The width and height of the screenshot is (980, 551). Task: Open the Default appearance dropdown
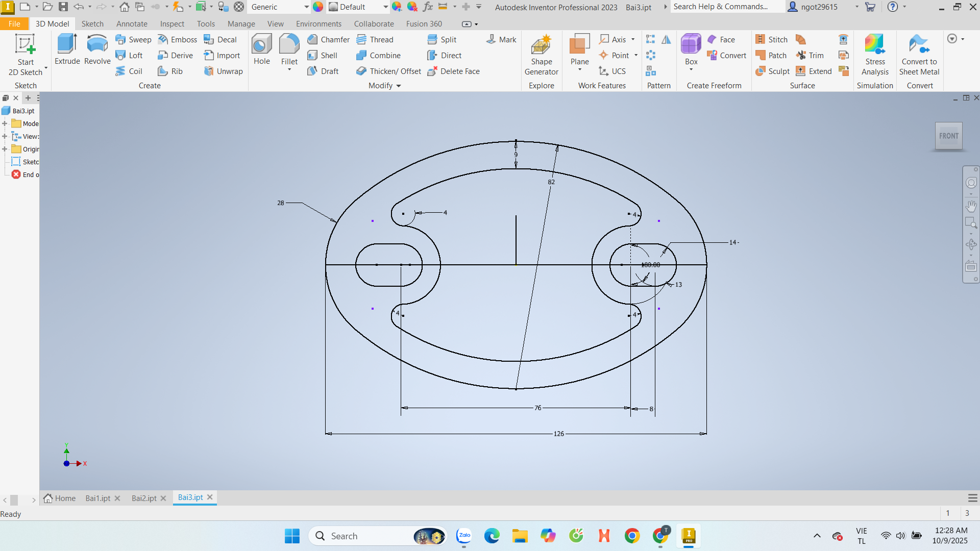385,7
